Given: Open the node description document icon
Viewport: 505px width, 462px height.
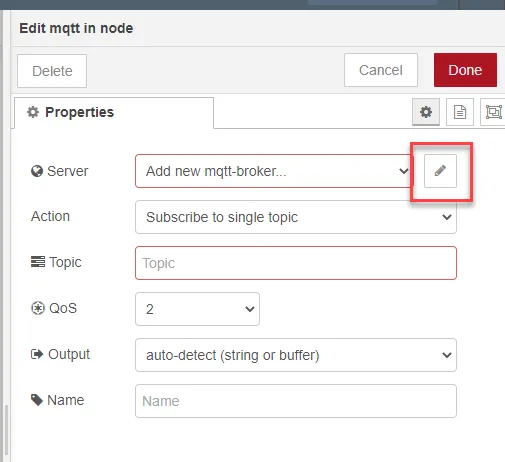Looking at the screenshot, I should [460, 112].
